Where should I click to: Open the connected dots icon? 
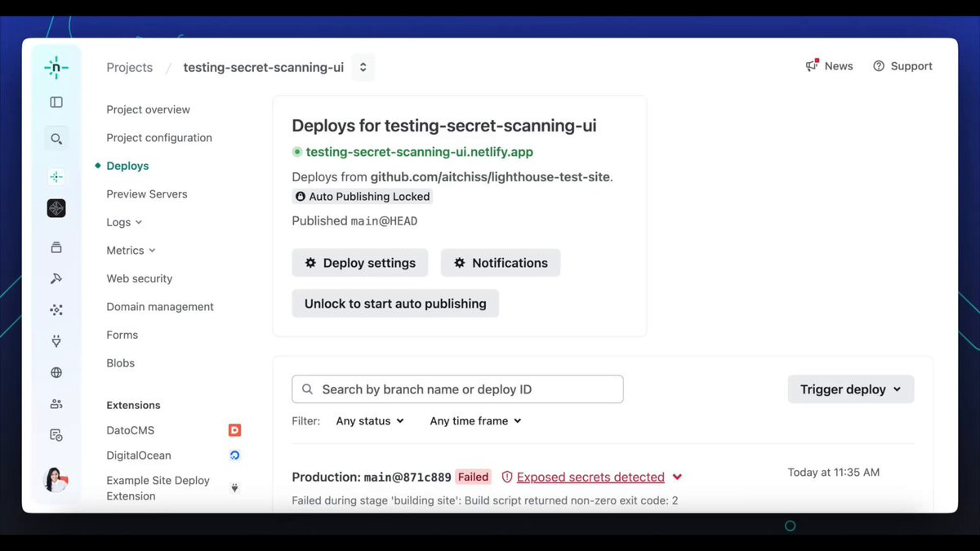[56, 310]
